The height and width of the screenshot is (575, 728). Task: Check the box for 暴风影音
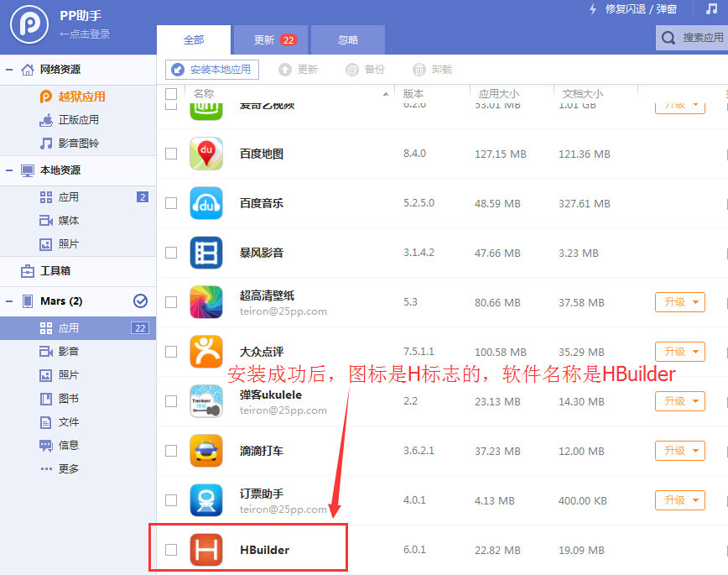(171, 253)
